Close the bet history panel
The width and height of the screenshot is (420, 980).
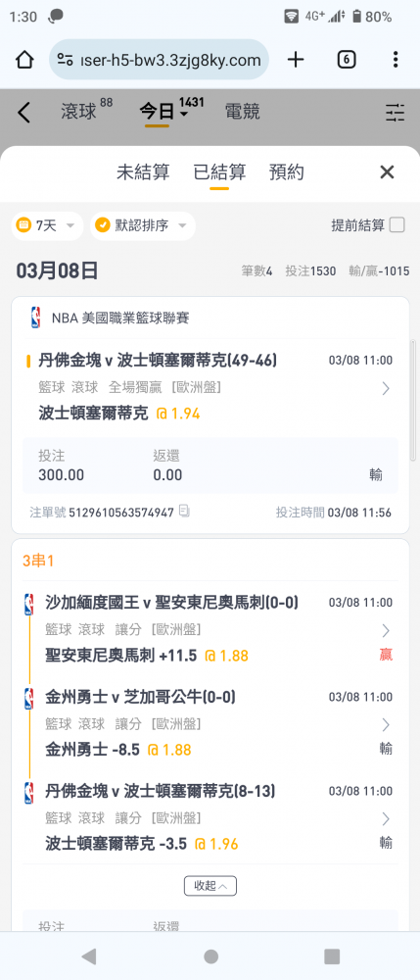click(x=387, y=172)
